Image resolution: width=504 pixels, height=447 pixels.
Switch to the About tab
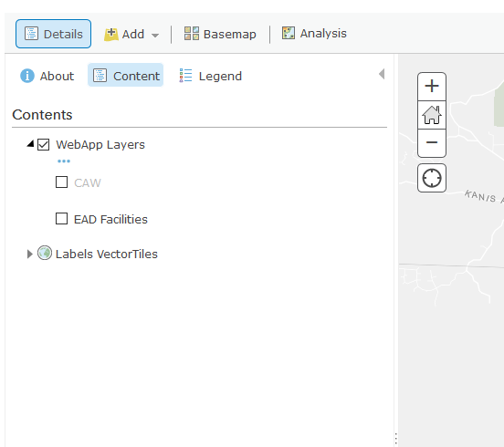47,76
